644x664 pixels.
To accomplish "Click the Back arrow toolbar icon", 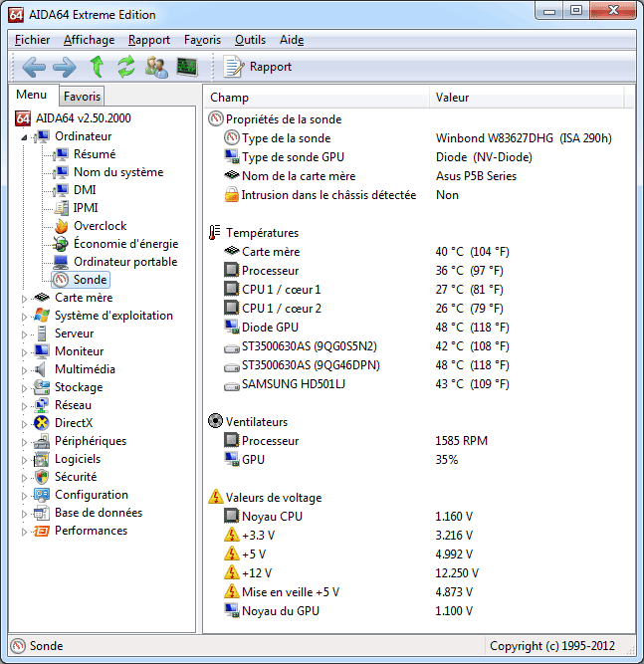I will 34,67.
